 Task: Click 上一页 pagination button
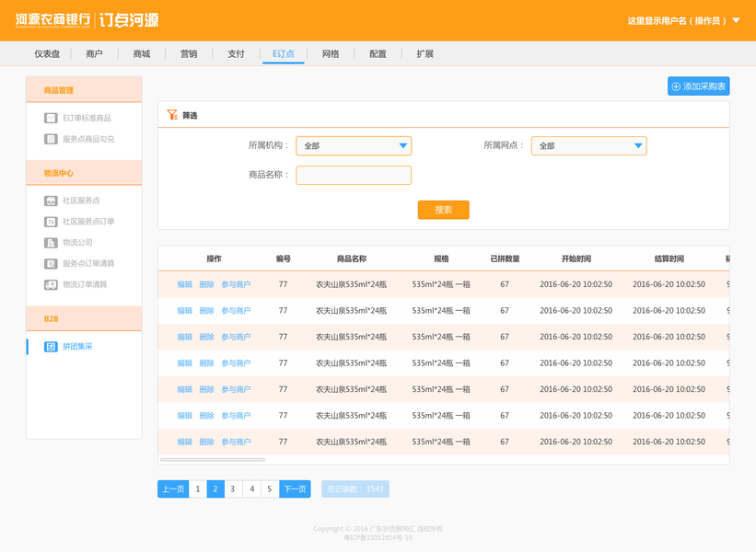point(173,489)
